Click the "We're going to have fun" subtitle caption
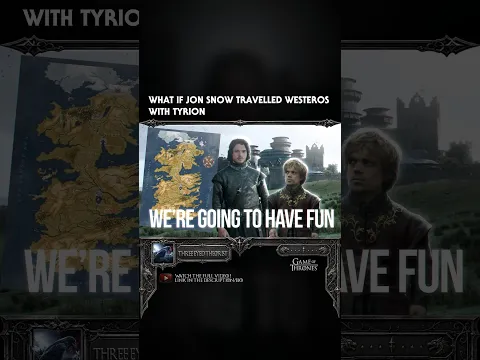The height and width of the screenshot is (360, 480). [242, 219]
